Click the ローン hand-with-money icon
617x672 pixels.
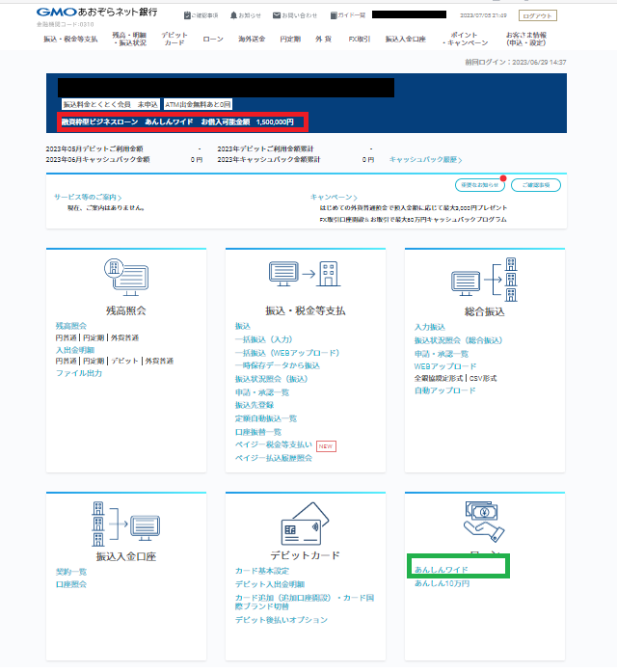(484, 522)
